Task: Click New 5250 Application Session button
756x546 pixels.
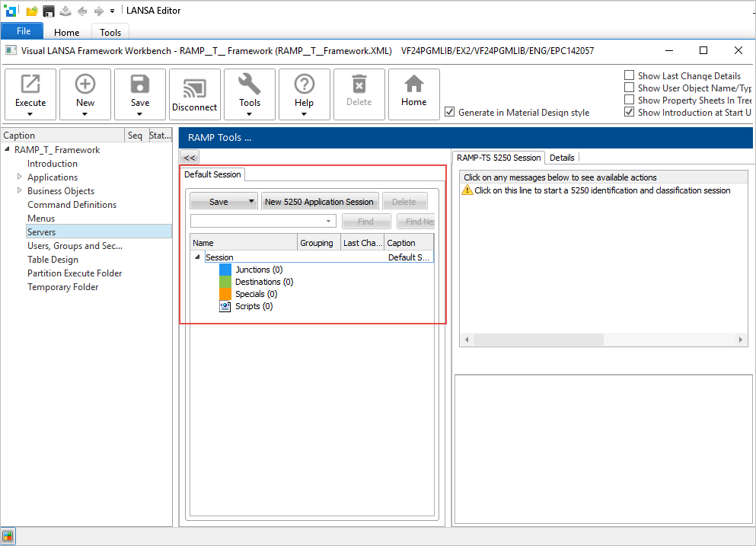Action: [x=319, y=202]
